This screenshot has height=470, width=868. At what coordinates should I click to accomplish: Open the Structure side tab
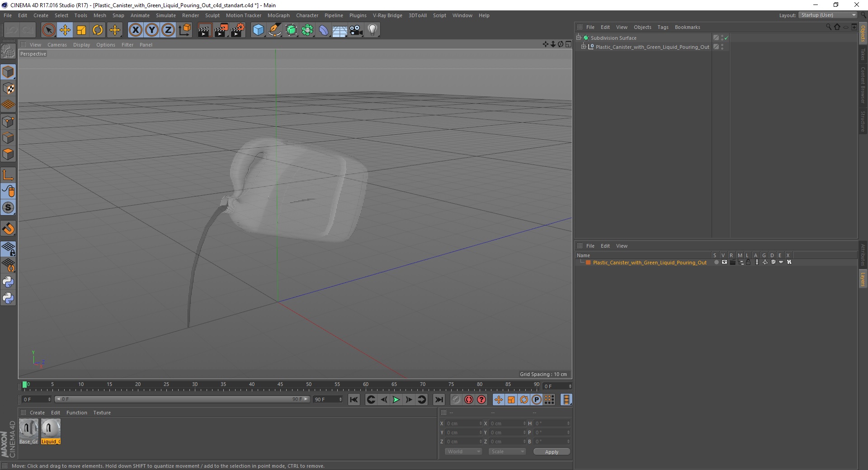click(863, 121)
